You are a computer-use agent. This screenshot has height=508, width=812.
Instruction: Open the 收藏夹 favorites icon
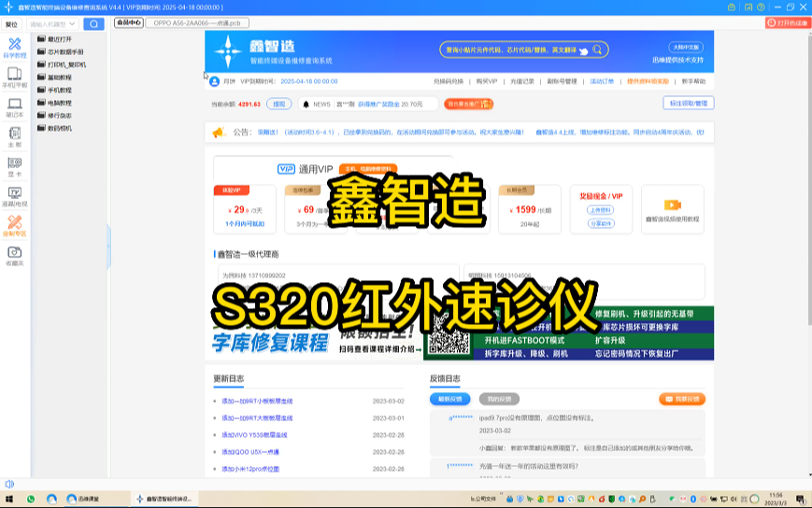tap(14, 256)
